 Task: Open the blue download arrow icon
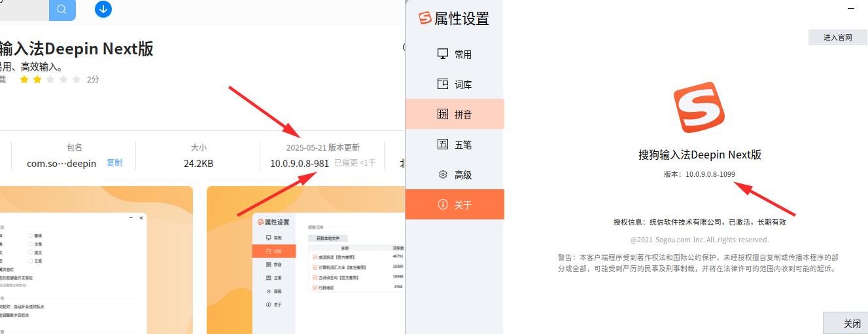coord(103,9)
